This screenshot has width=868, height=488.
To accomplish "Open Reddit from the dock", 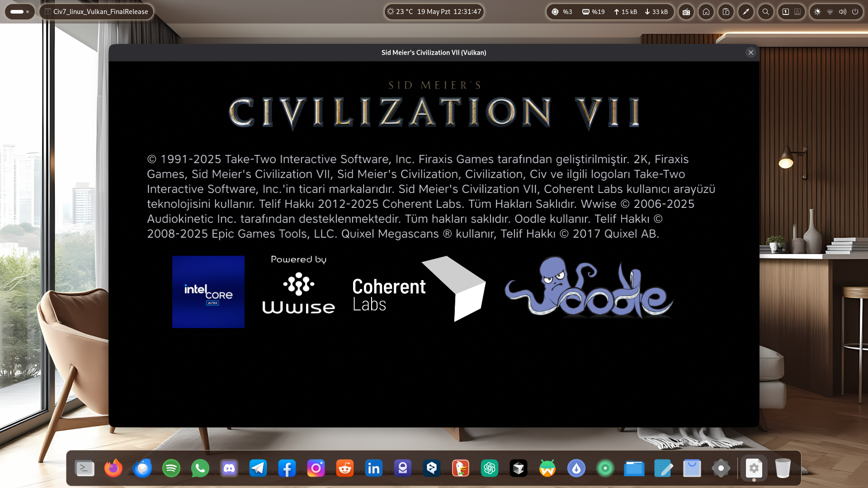I will [x=345, y=469].
